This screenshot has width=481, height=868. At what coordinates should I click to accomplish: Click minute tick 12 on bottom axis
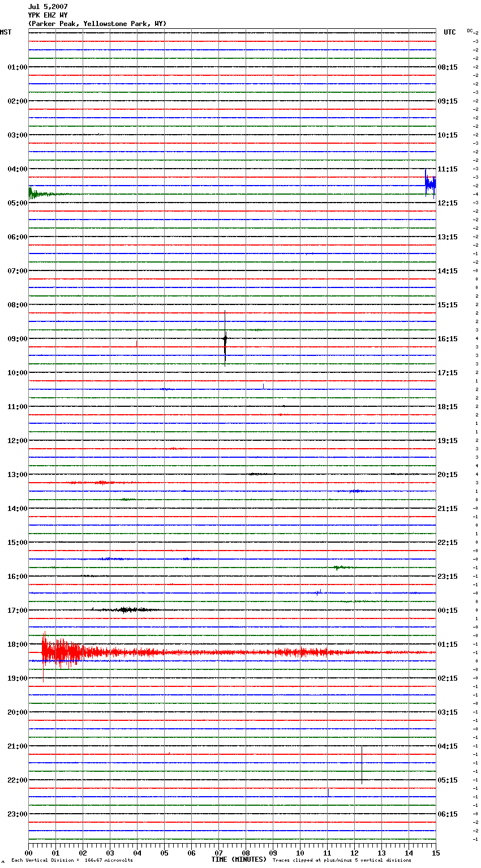(354, 853)
